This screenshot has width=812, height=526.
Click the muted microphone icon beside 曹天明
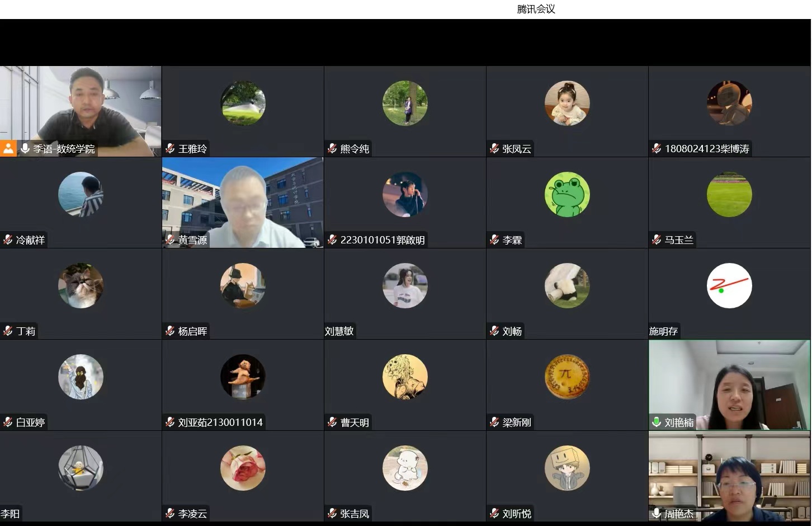[x=332, y=422]
